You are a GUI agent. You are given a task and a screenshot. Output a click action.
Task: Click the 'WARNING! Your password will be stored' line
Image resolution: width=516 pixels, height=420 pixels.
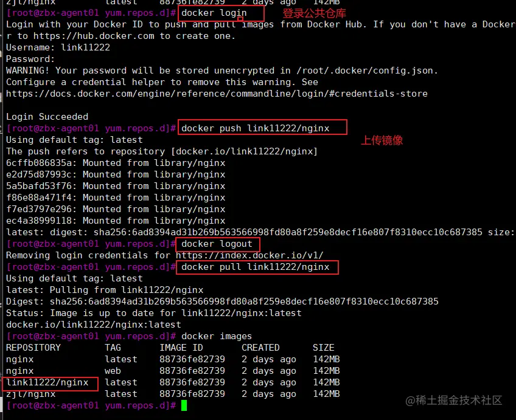pos(222,71)
